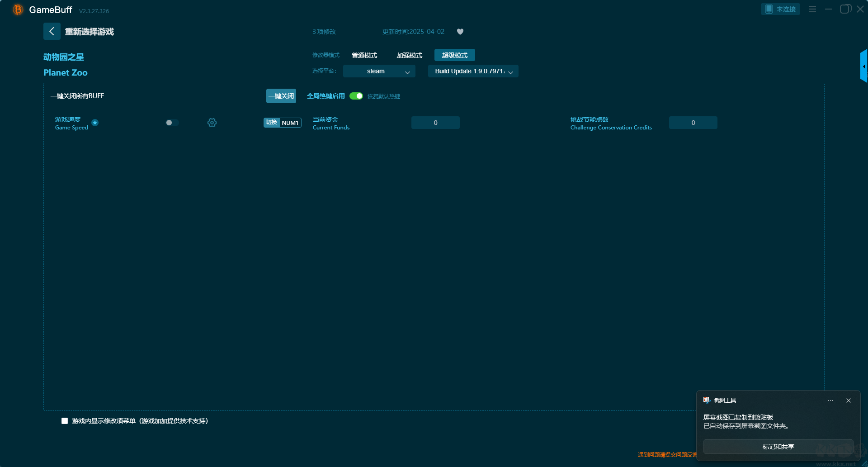The image size is (868, 467).
Task: Click the Game Speed star badge
Action: (x=95, y=123)
